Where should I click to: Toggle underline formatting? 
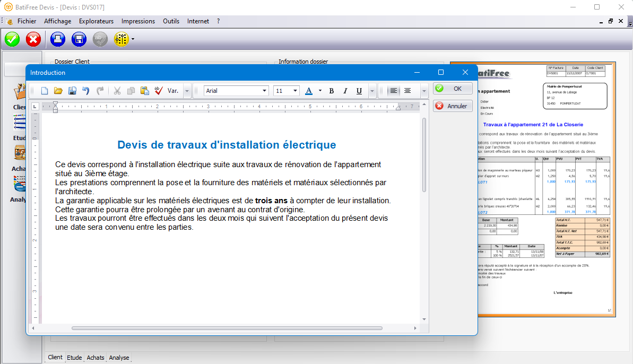point(359,91)
